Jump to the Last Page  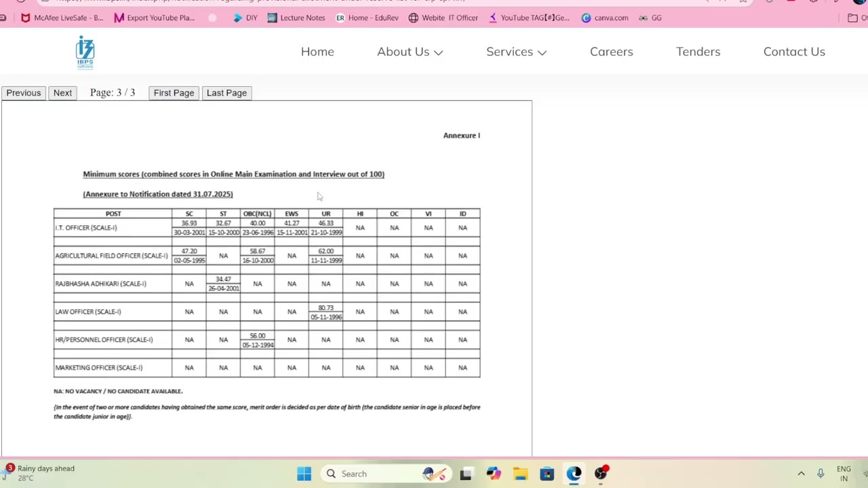pyautogui.click(x=226, y=93)
